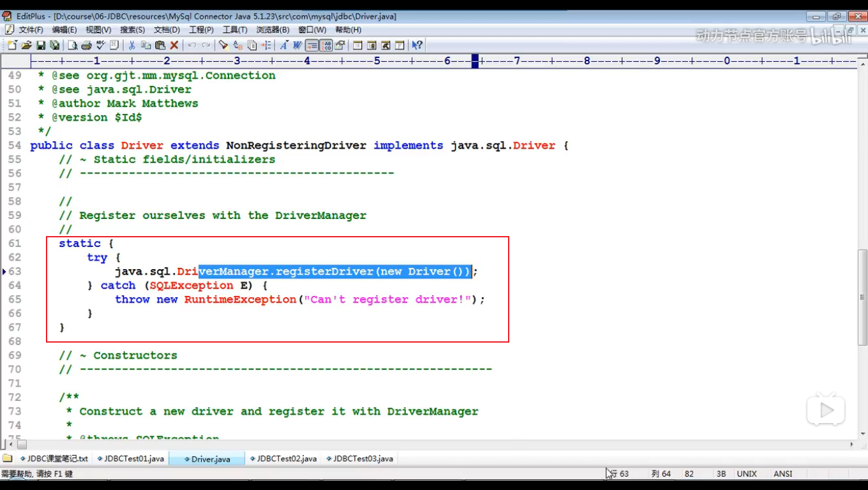
Task: Click the folder icon left of document tabs
Action: (x=8, y=458)
